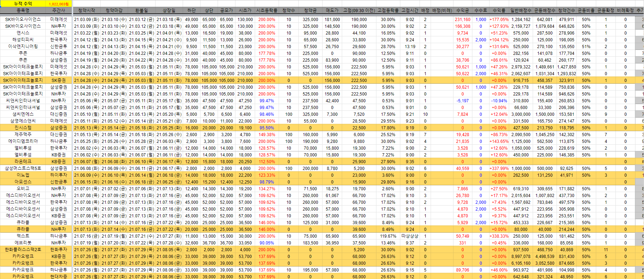644x279 pixels.
Task: Click the 오비고 stock name cell
Action: tap(23, 188)
